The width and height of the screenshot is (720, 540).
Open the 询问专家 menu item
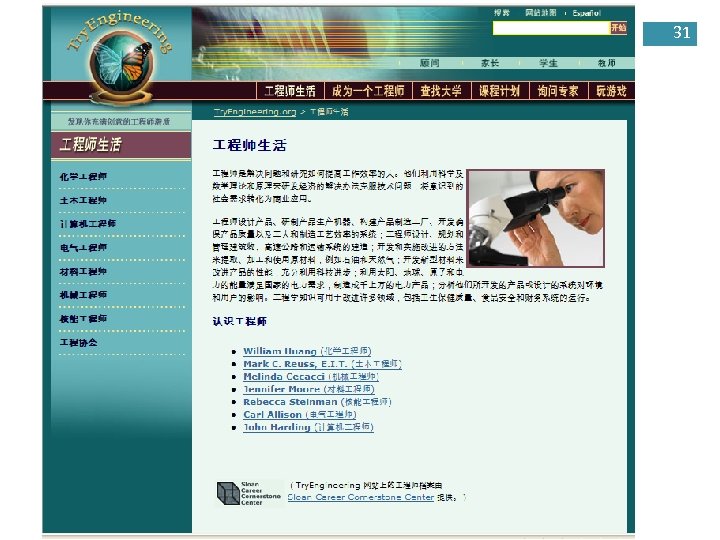tap(558, 91)
